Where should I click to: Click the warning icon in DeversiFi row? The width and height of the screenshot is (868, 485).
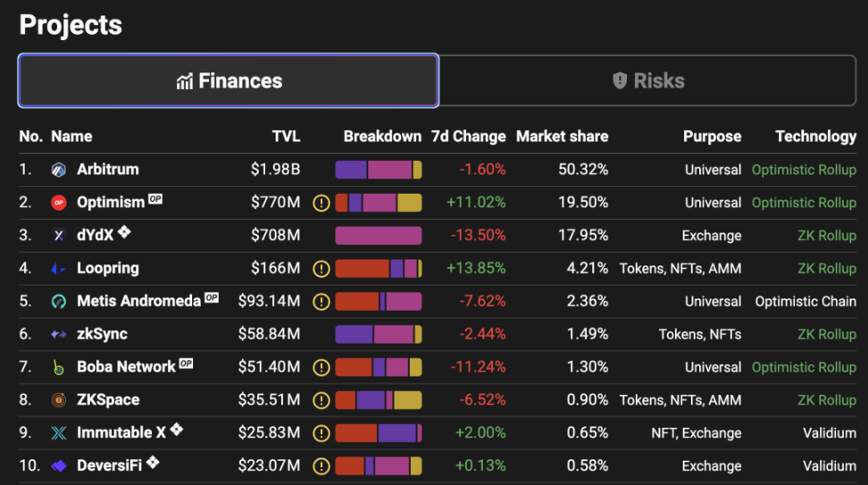point(321,466)
